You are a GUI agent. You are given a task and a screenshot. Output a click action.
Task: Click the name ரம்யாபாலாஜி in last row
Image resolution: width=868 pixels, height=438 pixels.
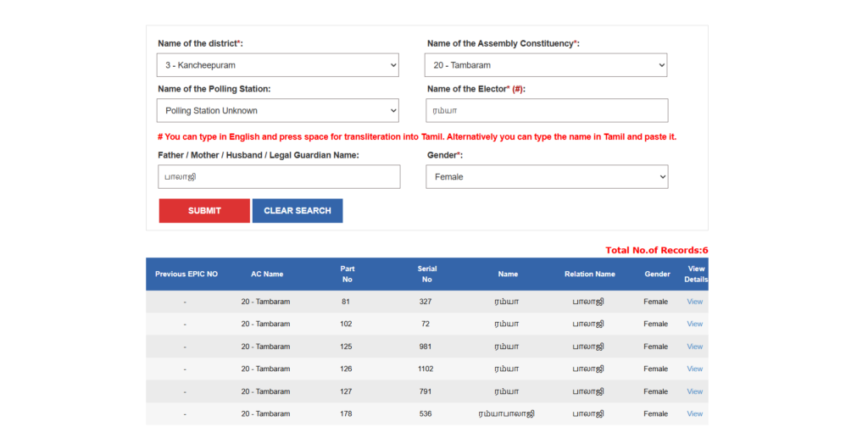[507, 413]
